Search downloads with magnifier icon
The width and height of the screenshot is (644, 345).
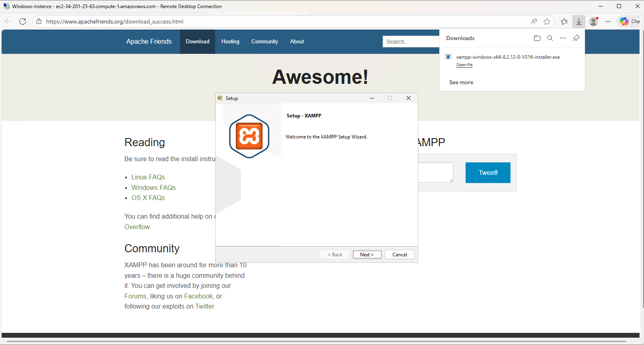pos(550,38)
